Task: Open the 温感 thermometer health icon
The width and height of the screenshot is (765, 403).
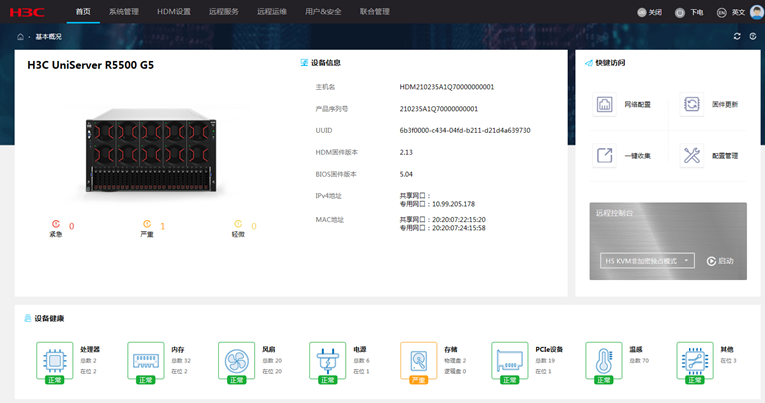Action: 604,361
